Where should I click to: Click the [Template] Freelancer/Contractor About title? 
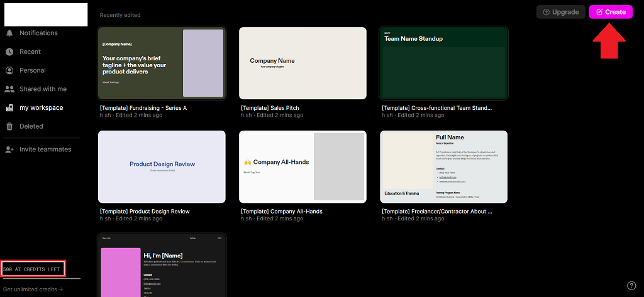tap(436, 212)
